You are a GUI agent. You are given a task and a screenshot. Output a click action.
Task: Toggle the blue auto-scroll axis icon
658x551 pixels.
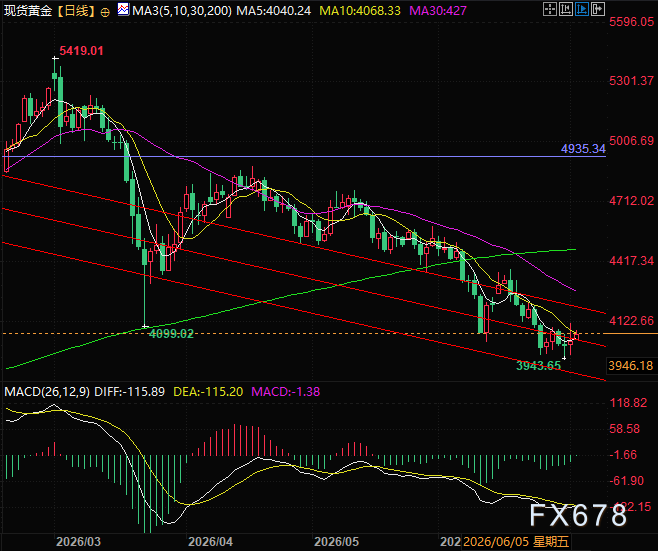[582, 9]
